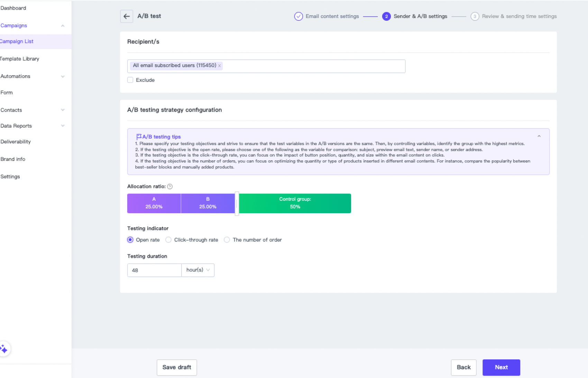Select the Click-through rate radio button
This screenshot has height=378, width=588.
(168, 240)
